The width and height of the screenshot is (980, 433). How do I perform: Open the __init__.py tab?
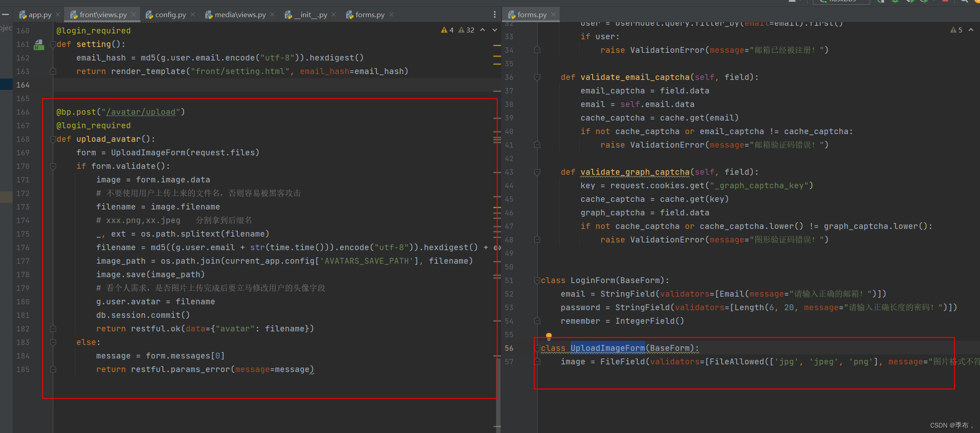pyautogui.click(x=306, y=15)
